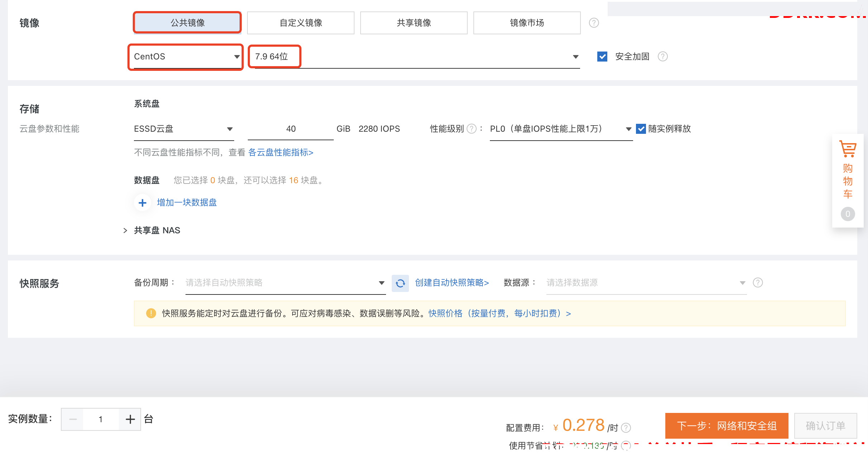Decrease instance count with minus button
This screenshot has width=868, height=458.
[73, 419]
